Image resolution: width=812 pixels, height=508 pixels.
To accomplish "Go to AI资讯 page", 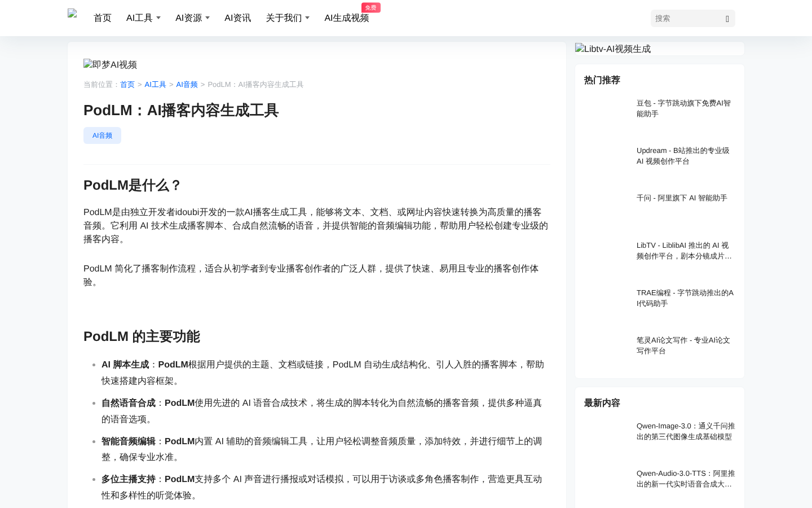I will click(237, 18).
